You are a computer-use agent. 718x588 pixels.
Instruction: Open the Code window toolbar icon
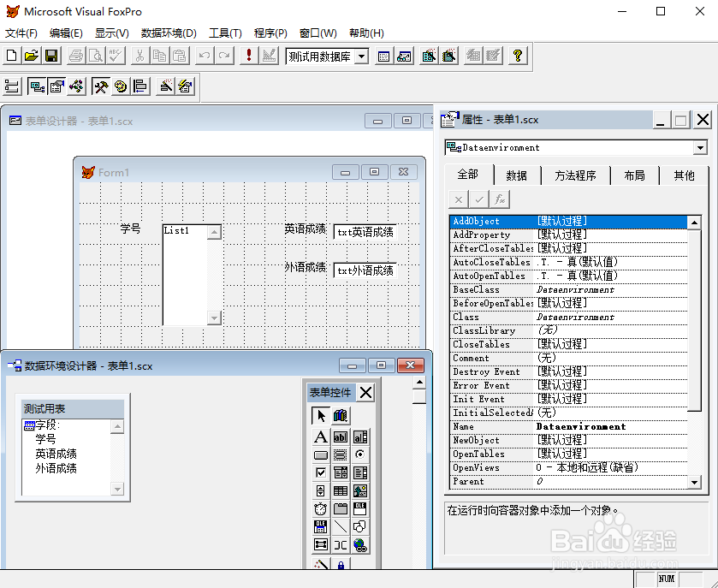point(77,86)
